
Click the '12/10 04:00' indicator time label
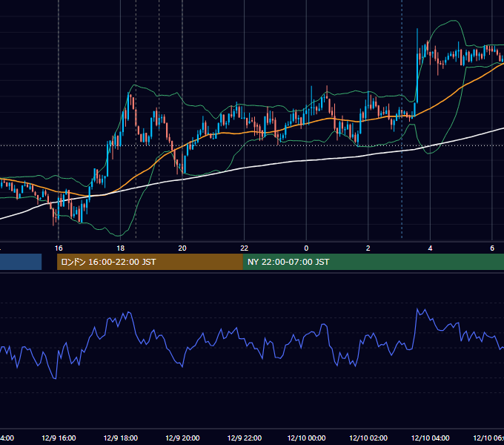click(431, 438)
